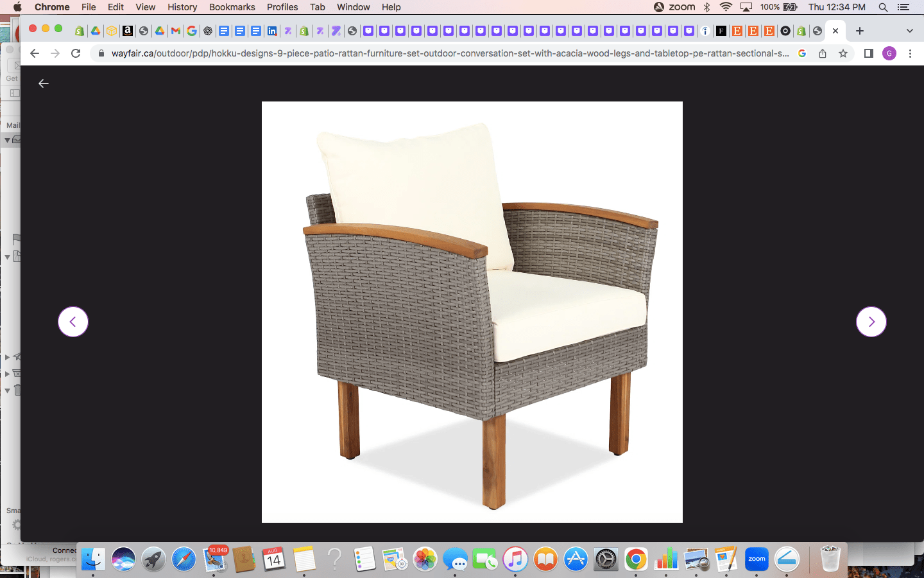Show the previous product image
This screenshot has width=924, height=578.
[x=73, y=322]
